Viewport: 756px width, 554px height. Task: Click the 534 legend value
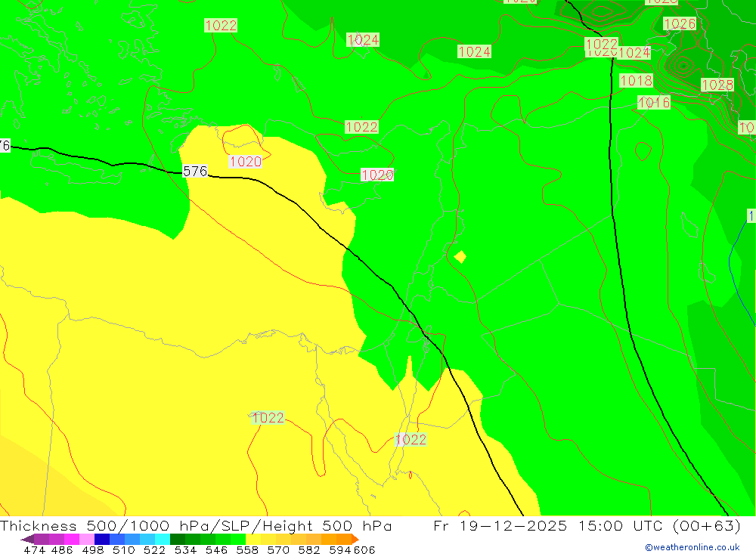click(186, 549)
